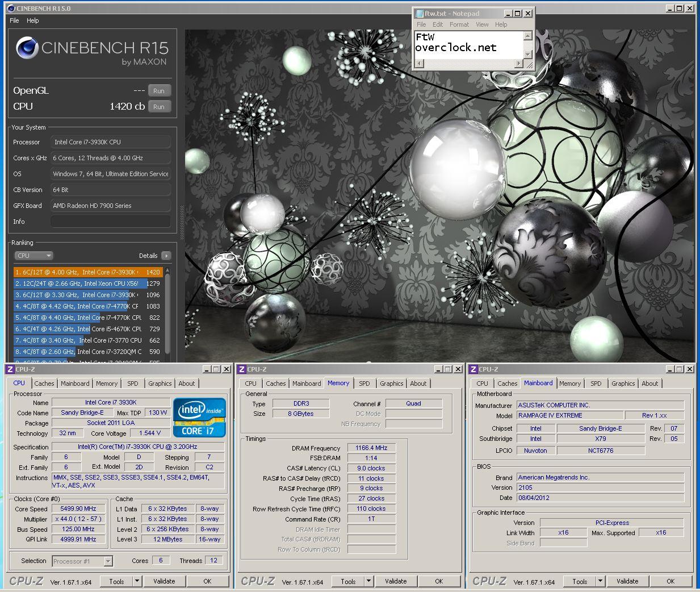Click right CPU-Z window title icon
The height and width of the screenshot is (592, 700).
pyautogui.click(x=473, y=369)
